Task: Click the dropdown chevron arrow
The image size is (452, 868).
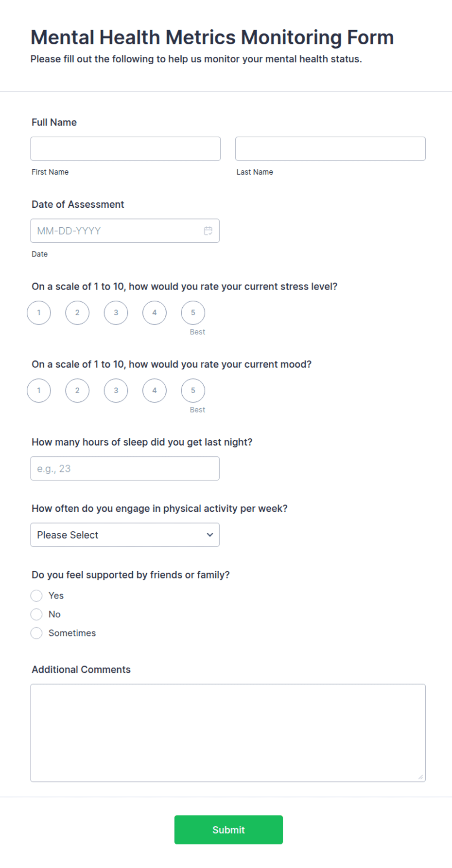Action: click(210, 535)
